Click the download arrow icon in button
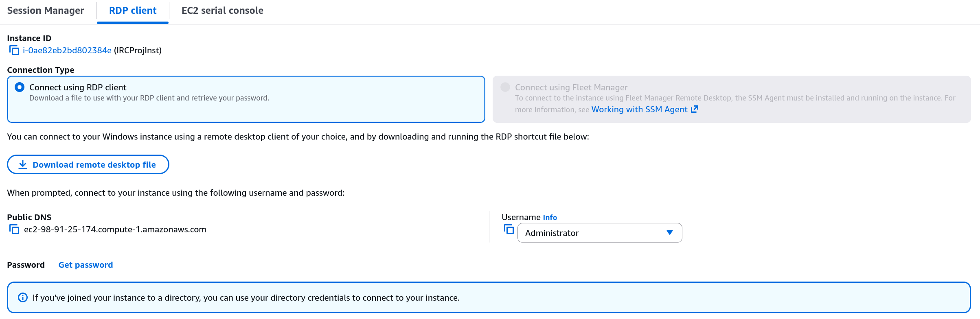The image size is (980, 319). (x=23, y=164)
